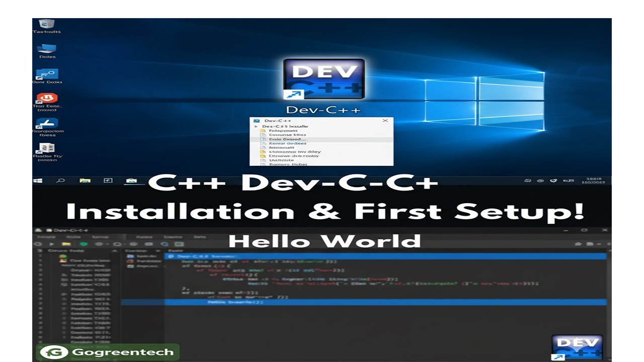
Task: Select the blue computer desktop icon below Recycle Bin
Action: coord(46,49)
